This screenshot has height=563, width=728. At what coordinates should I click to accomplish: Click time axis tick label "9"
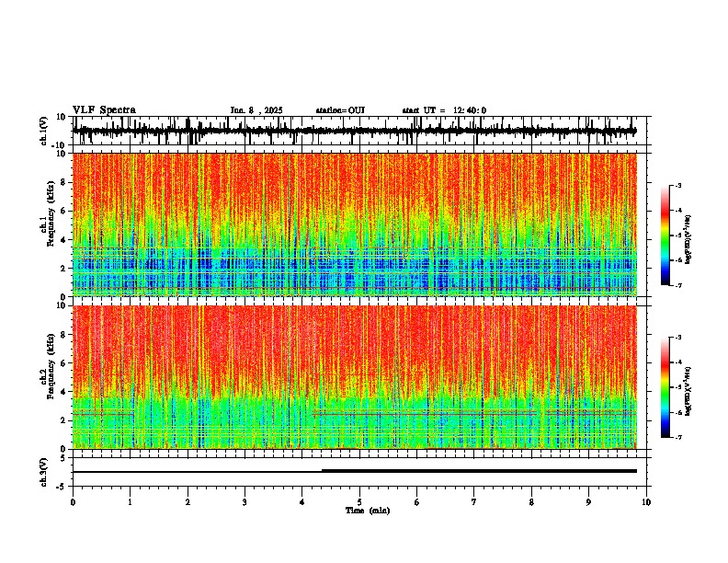588,502
